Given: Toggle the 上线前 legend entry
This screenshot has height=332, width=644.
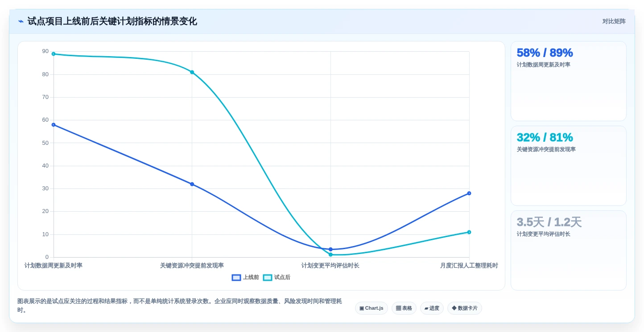Looking at the screenshot, I should [245, 278].
